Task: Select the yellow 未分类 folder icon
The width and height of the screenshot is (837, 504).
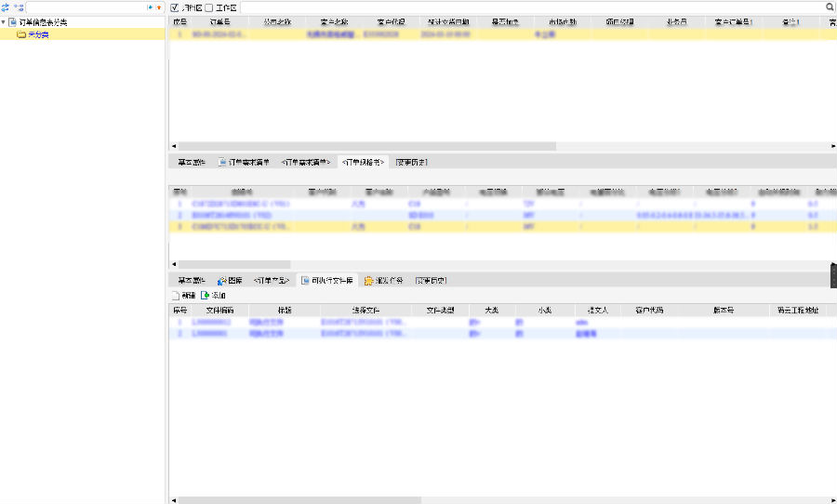Action: click(21, 33)
